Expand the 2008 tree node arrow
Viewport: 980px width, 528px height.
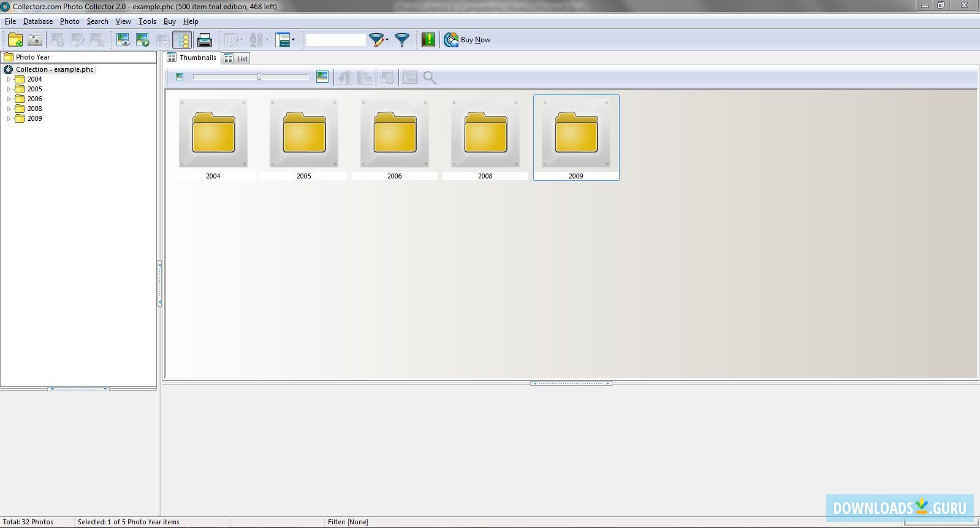(9, 109)
